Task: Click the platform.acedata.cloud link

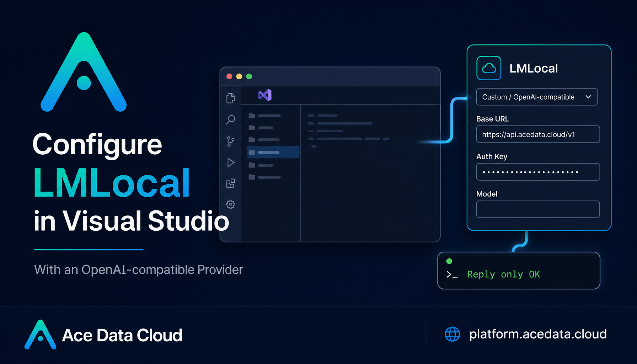Action: click(538, 334)
